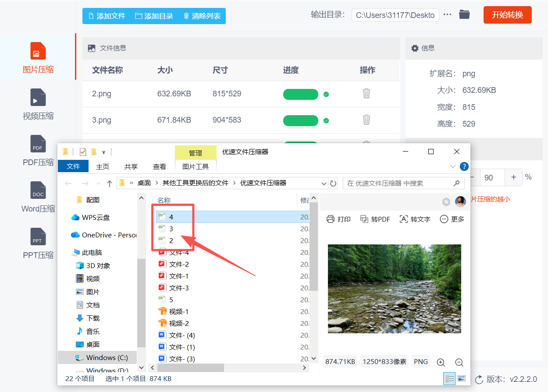This screenshot has height=392, width=548.
Task: Switch Explorer to details view
Action: point(449,378)
